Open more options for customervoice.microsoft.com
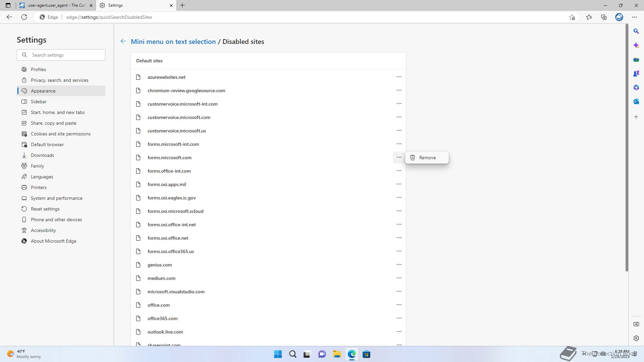Image resolution: width=644 pixels, height=362 pixels. pos(399,117)
